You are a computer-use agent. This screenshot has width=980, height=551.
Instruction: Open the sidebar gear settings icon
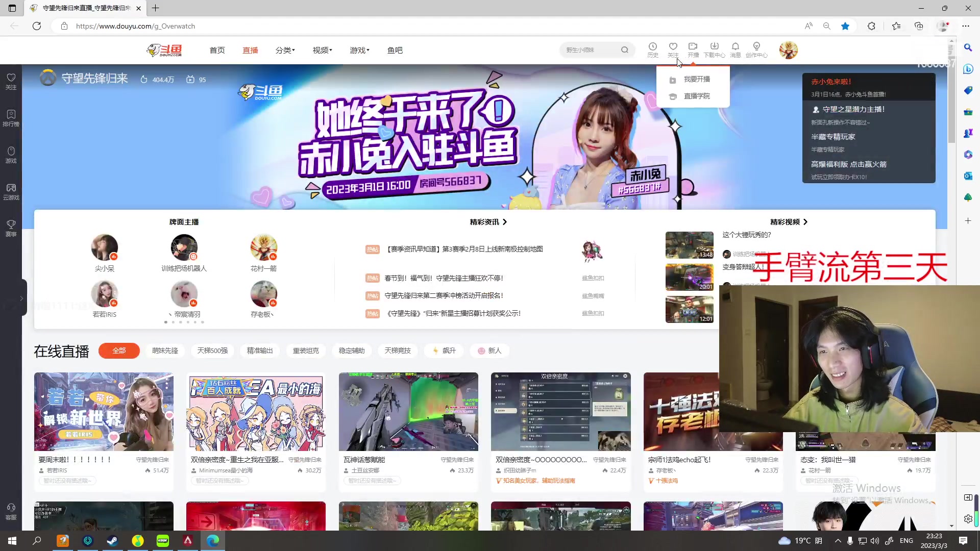tap(968, 519)
